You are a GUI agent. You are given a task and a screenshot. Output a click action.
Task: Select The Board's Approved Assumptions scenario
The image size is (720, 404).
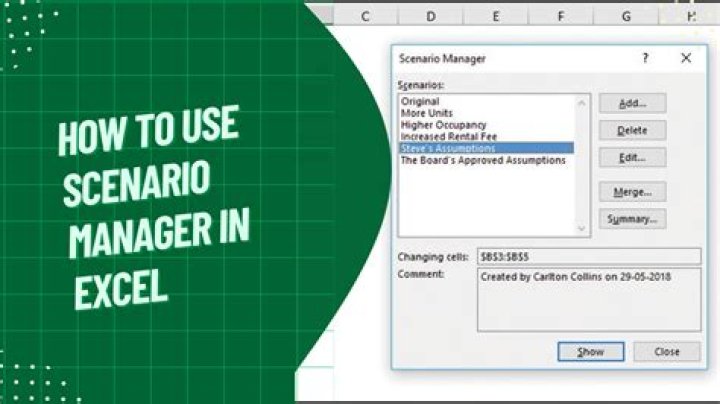pyautogui.click(x=482, y=160)
